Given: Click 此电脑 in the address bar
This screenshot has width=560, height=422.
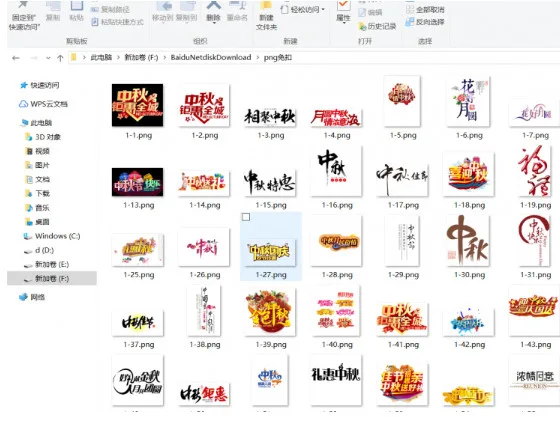Looking at the screenshot, I should (101, 57).
